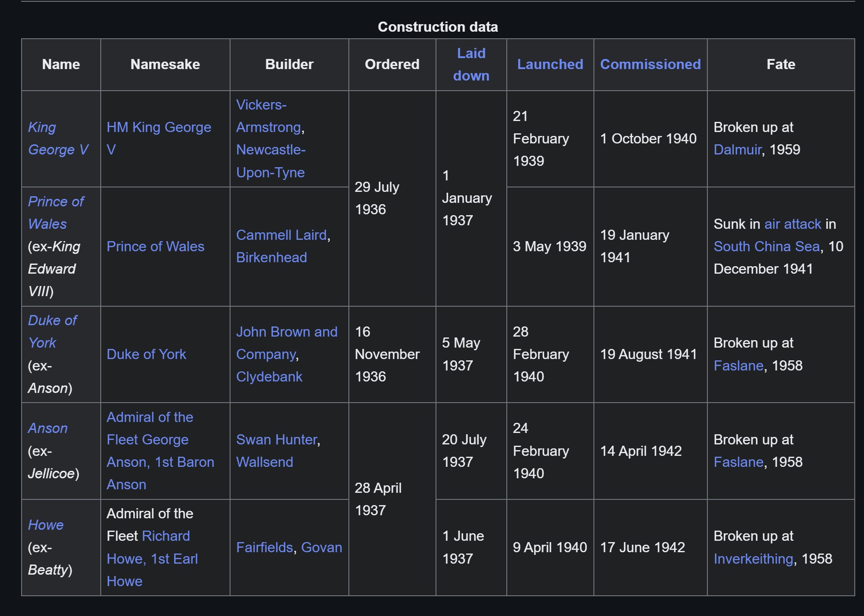
Task: Click the 1 January 1937 laid down date
Action: [x=467, y=198]
